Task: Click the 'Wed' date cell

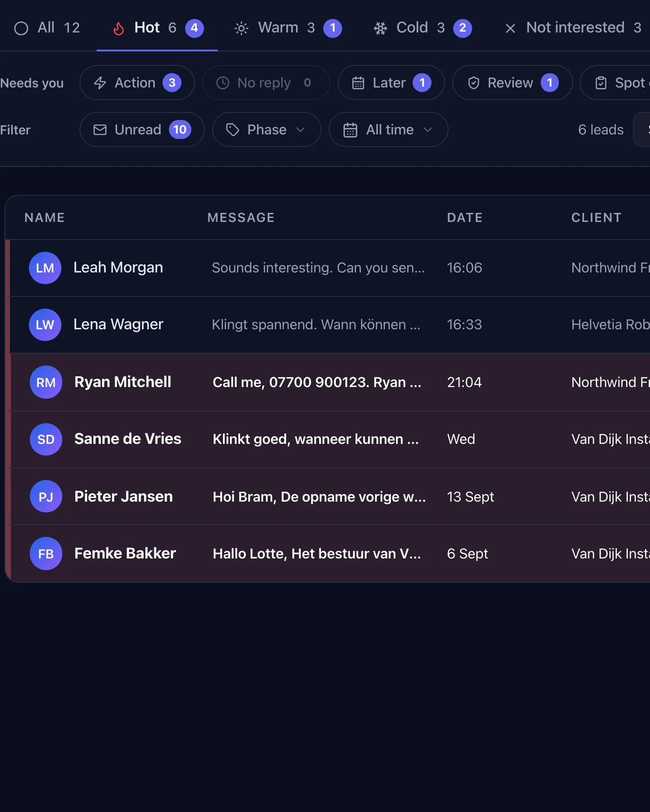Action: pyautogui.click(x=461, y=439)
